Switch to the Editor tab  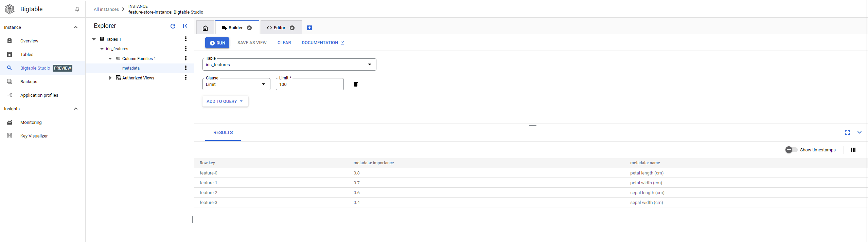coord(281,28)
